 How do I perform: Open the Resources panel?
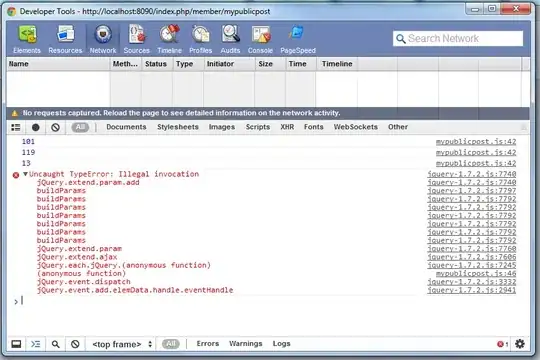point(65,39)
